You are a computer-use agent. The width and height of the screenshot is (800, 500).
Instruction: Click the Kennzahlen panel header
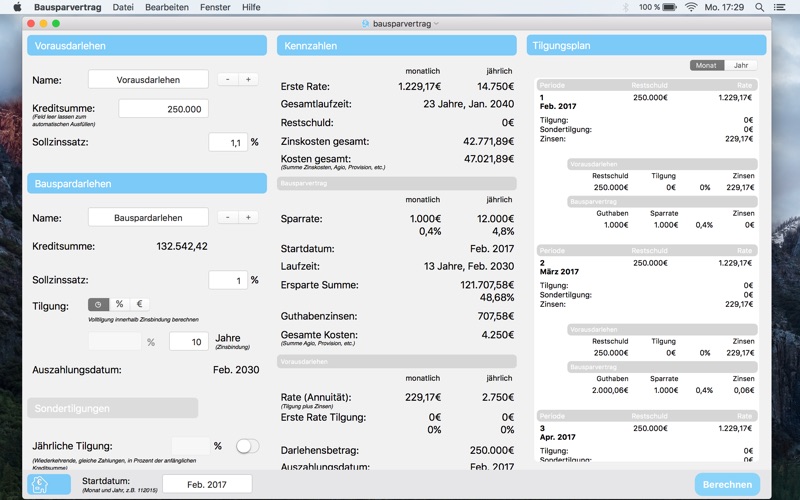pos(396,45)
